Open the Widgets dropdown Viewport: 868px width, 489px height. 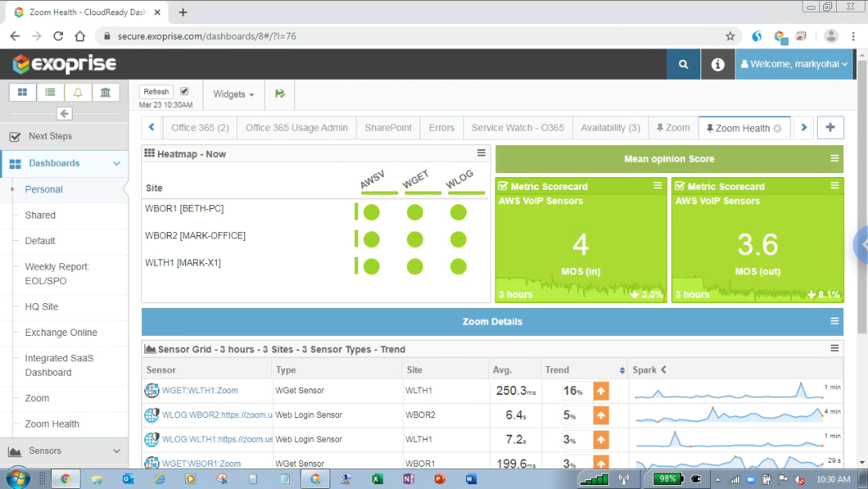233,94
